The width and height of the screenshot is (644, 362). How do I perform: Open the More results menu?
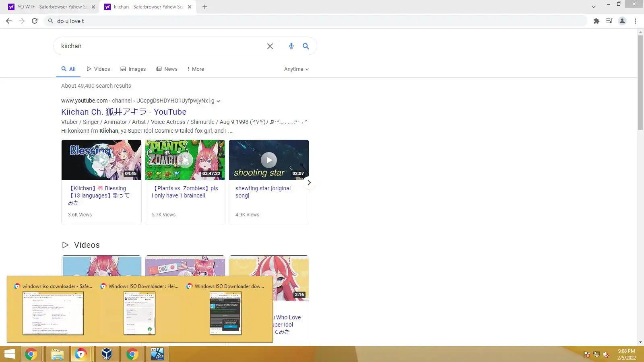click(x=196, y=69)
